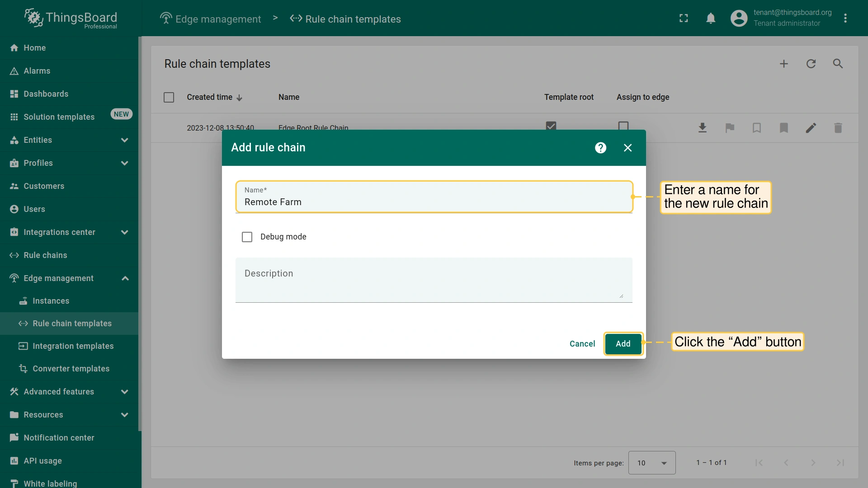Click the plus icon to add template
The width and height of the screenshot is (868, 488).
(x=784, y=64)
